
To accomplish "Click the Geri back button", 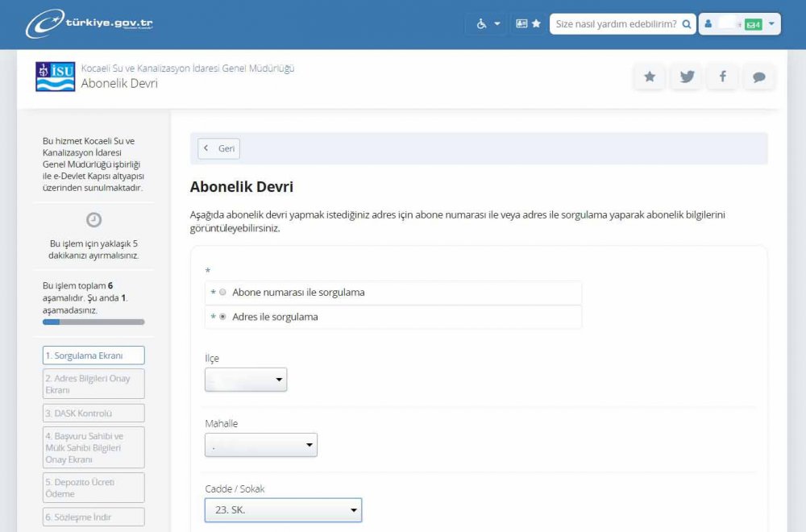I will click(x=219, y=148).
